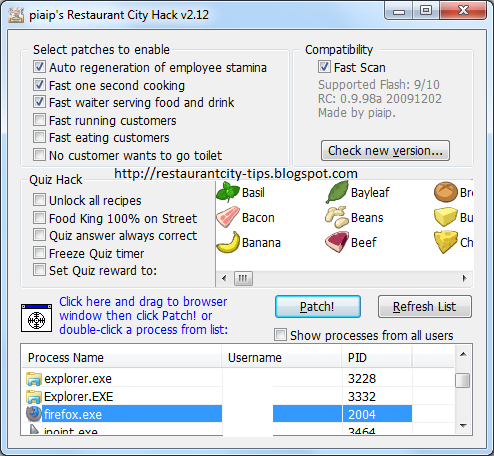Select the Beans ingredient icon
The width and height of the screenshot is (494, 456).
point(337,217)
